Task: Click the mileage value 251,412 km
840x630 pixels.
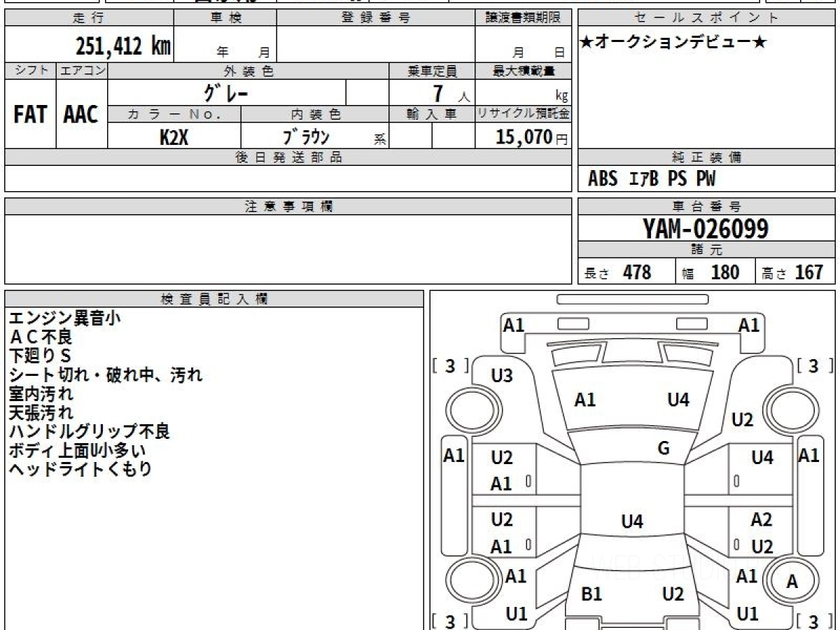Action: pyautogui.click(x=122, y=46)
